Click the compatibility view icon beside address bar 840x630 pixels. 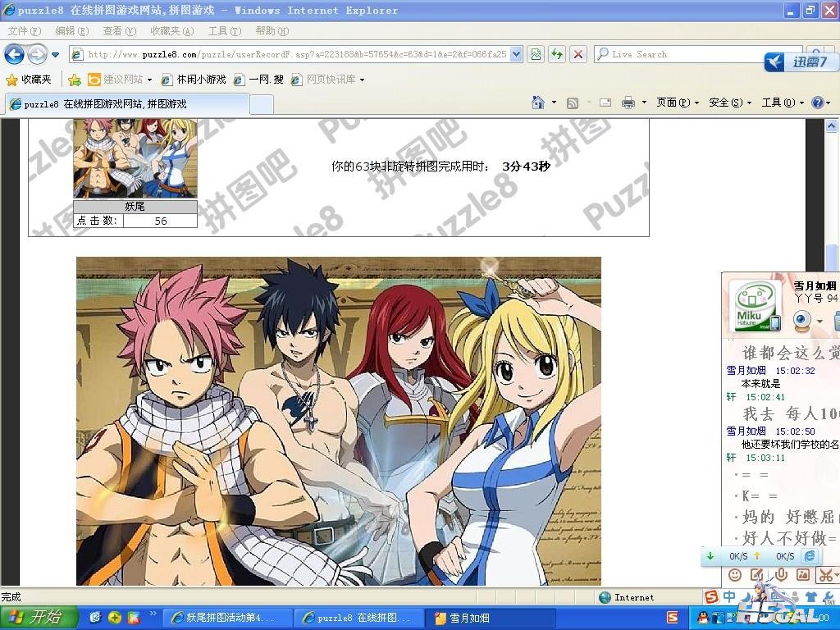tap(536, 54)
